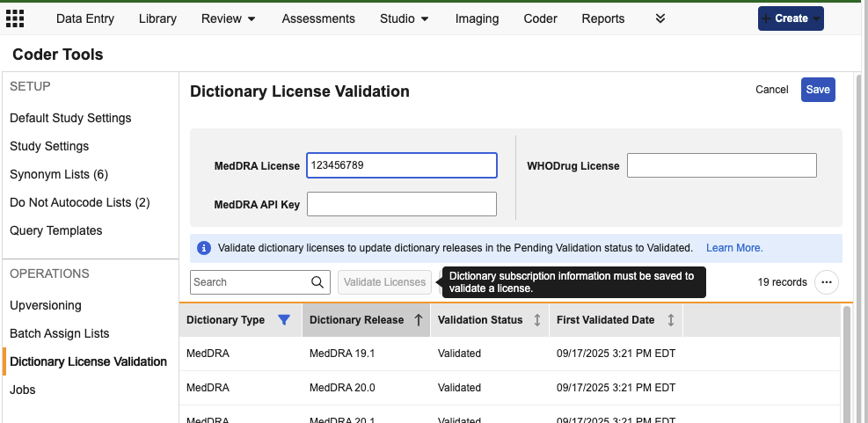The width and height of the screenshot is (868, 423).
Task: Open the Reports tab
Action: point(603,18)
